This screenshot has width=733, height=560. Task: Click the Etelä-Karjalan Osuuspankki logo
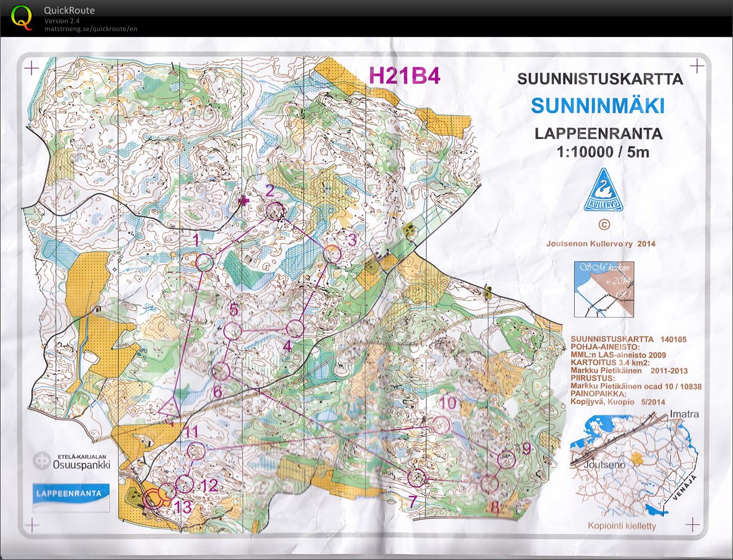71,461
